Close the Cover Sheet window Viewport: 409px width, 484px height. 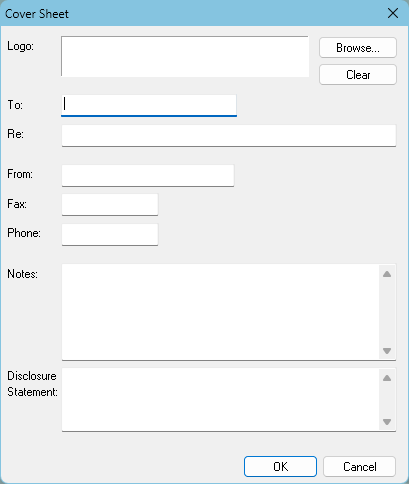(393, 13)
